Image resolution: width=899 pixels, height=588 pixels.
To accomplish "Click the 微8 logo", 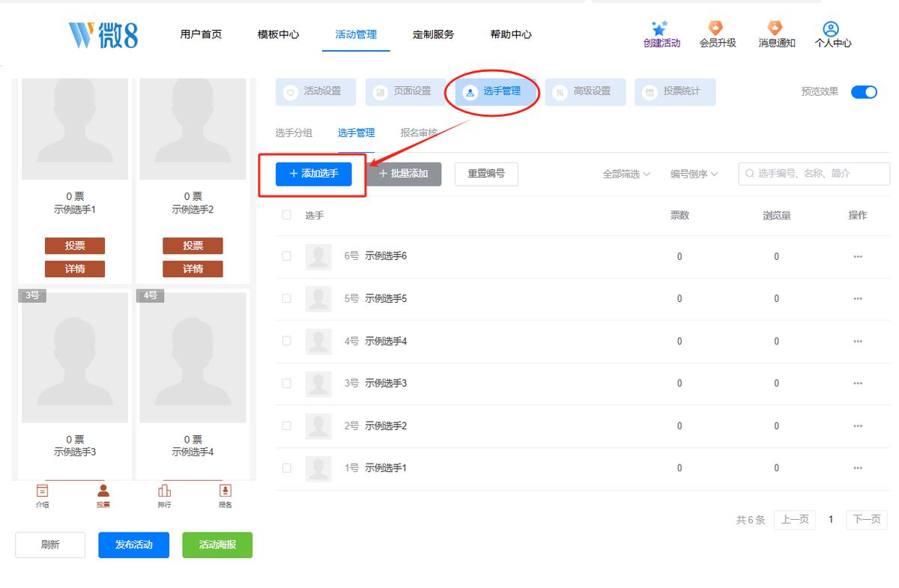I will (103, 34).
